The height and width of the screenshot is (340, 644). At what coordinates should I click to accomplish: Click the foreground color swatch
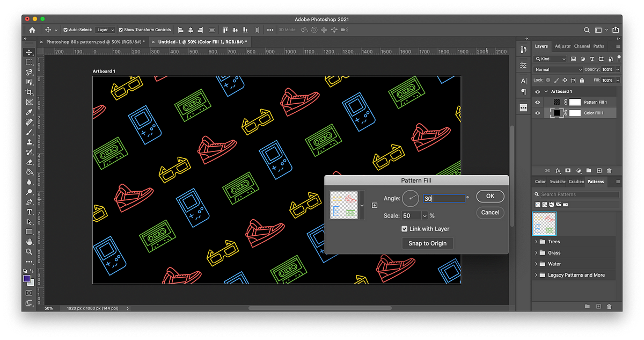27,278
